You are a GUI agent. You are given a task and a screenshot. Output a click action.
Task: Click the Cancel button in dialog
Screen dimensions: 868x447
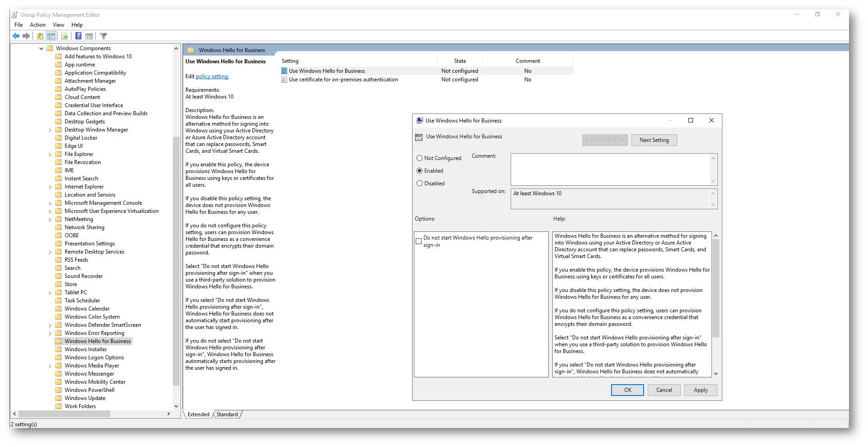pyautogui.click(x=664, y=390)
